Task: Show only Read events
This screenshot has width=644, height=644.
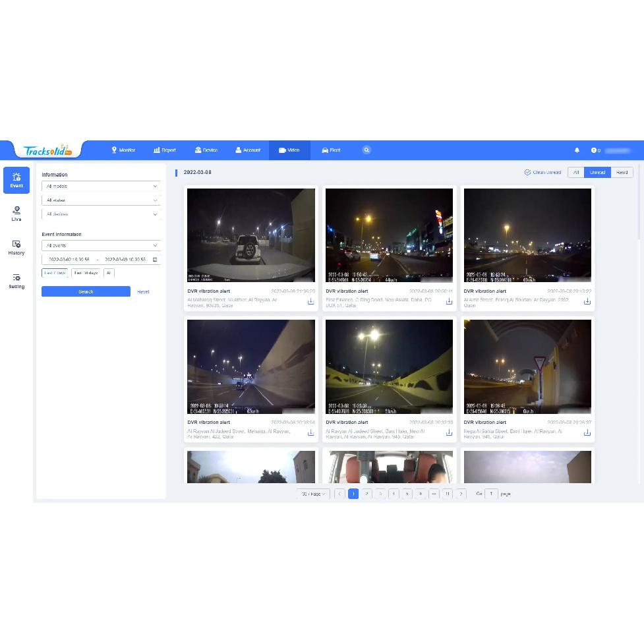Action: coord(622,173)
